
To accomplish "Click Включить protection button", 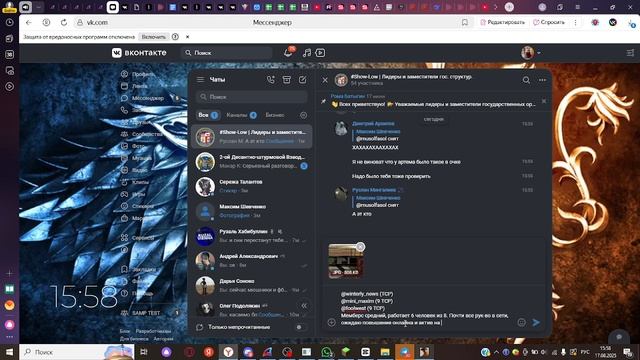I will coord(153,37).
